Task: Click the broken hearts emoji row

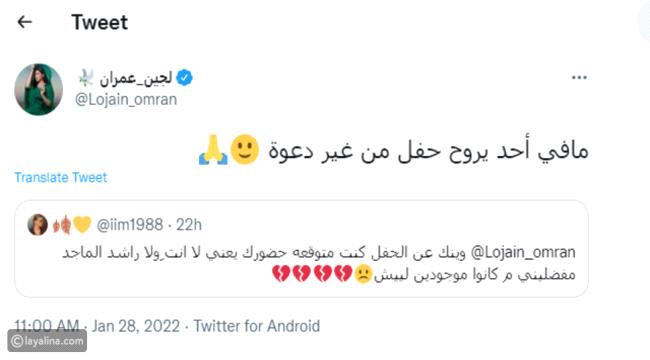Action: coord(312,274)
